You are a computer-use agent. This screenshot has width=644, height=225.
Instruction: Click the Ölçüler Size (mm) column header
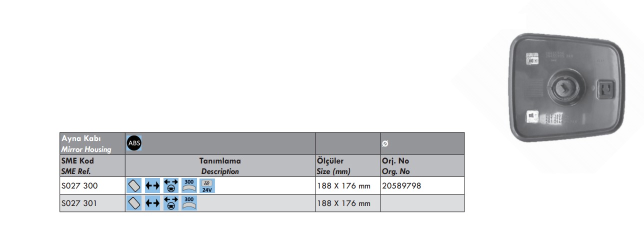pos(334,166)
